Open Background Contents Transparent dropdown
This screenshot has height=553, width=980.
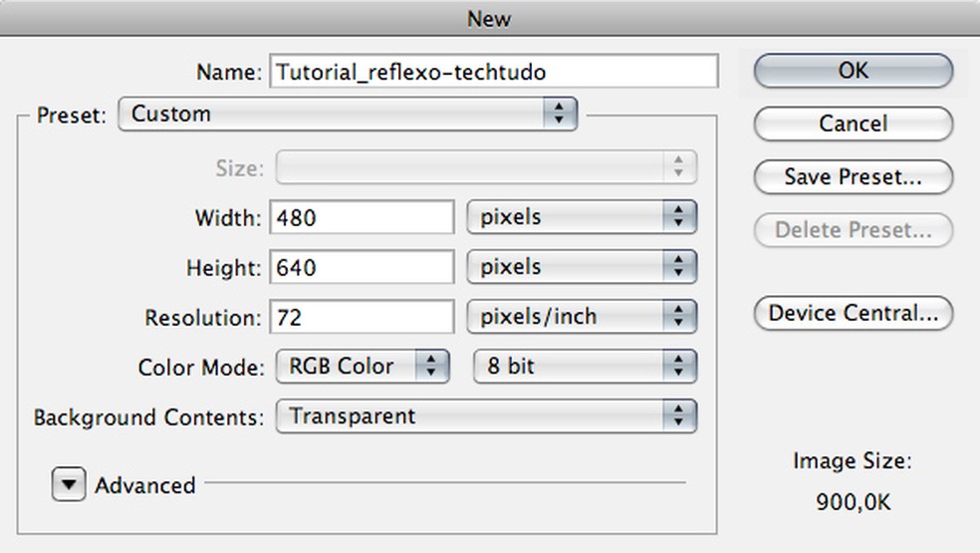coord(485,415)
